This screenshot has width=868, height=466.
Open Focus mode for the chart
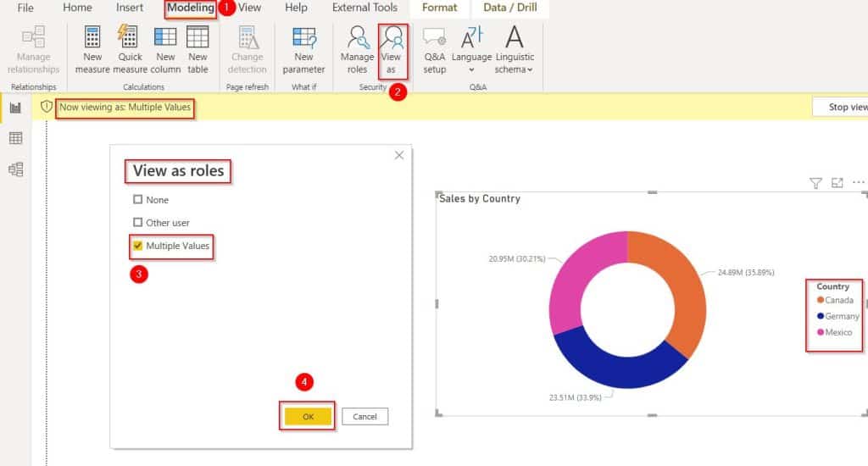837,183
